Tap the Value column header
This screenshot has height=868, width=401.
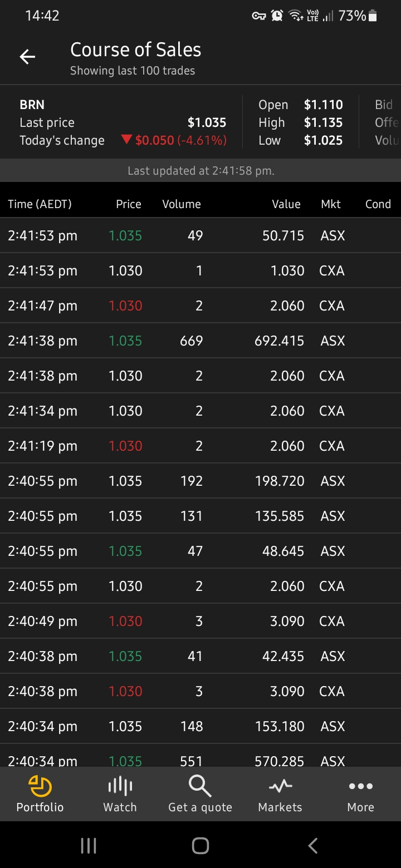click(x=286, y=204)
